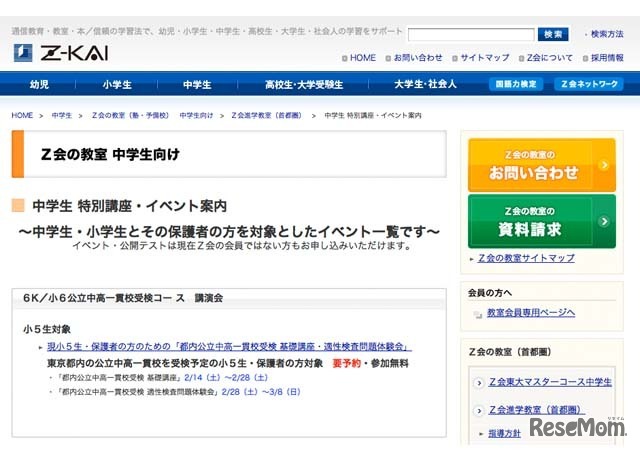This screenshot has height=450, width=640.
Task: Click the Z-KAI logo
Action: coord(61,53)
